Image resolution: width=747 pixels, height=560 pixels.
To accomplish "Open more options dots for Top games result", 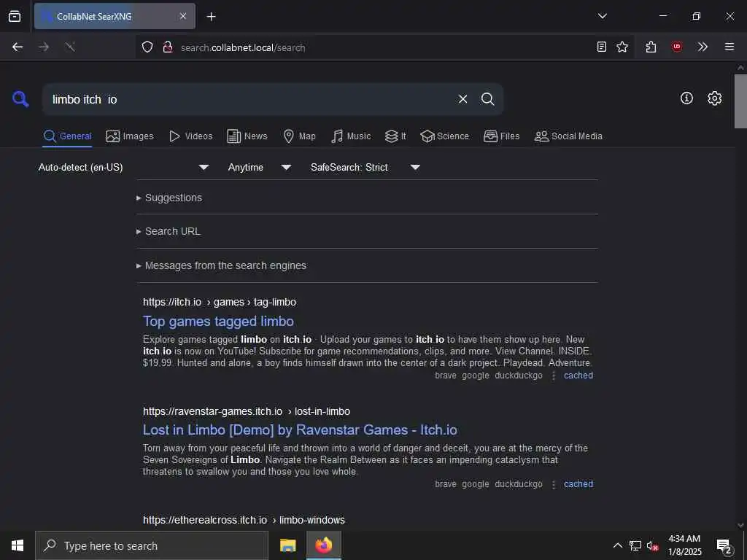I will 553,376.
